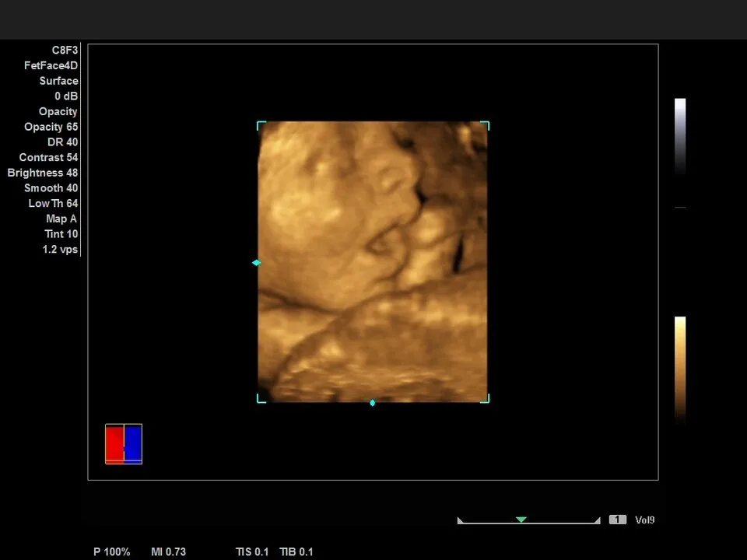Click the top-left ROI corner bracket

(261, 124)
